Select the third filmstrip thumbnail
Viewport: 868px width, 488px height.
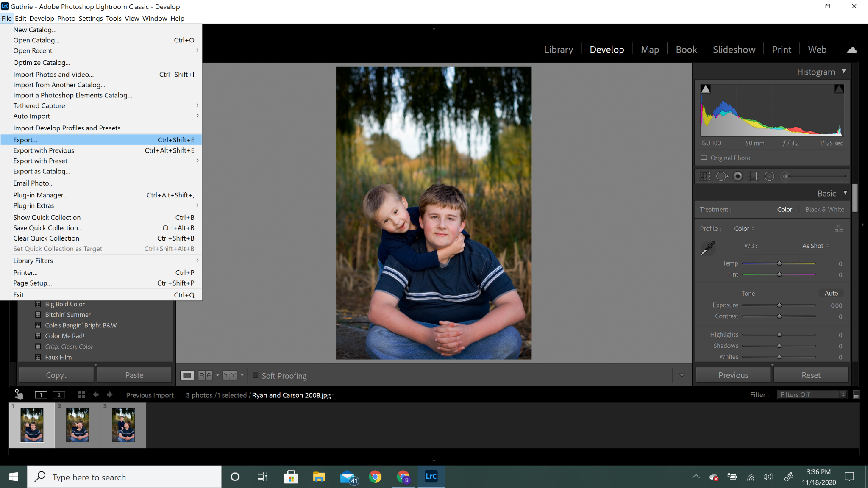[x=123, y=425]
